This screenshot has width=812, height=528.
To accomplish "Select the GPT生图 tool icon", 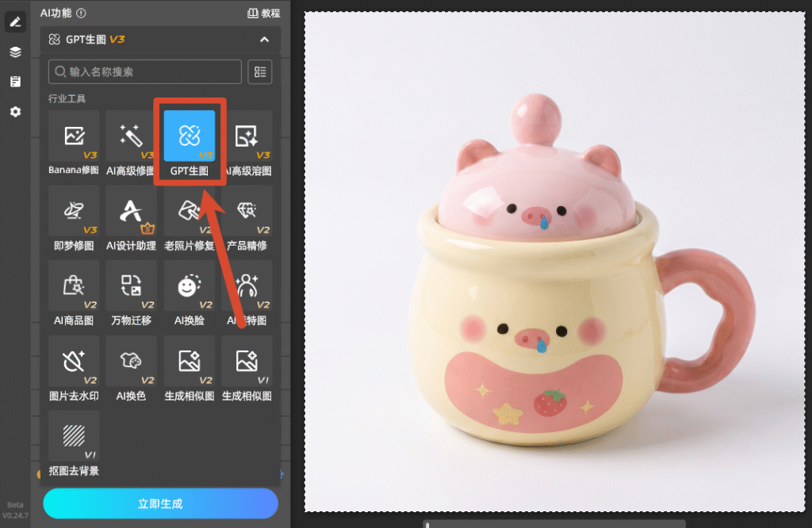I will point(189,136).
